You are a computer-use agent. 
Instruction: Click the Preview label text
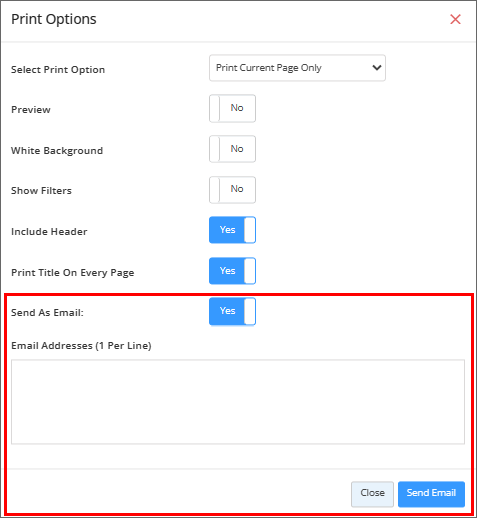pyautogui.click(x=31, y=110)
